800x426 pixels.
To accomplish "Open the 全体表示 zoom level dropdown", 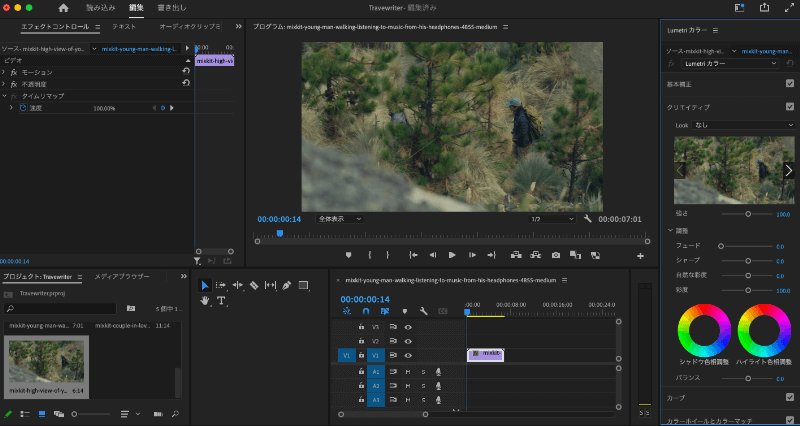I will coord(339,219).
